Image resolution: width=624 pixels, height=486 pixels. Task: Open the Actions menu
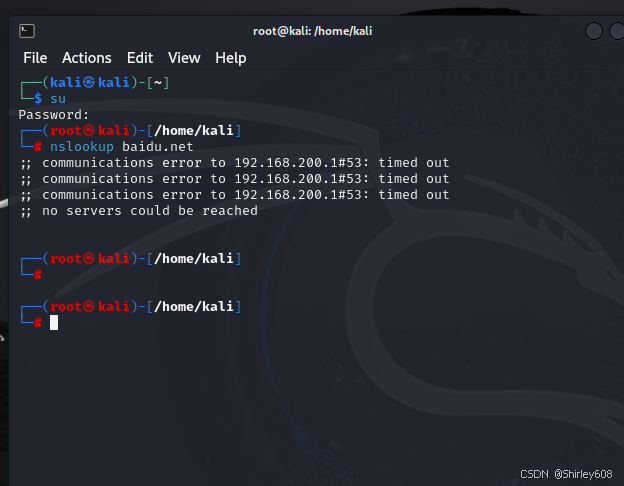[x=87, y=58]
